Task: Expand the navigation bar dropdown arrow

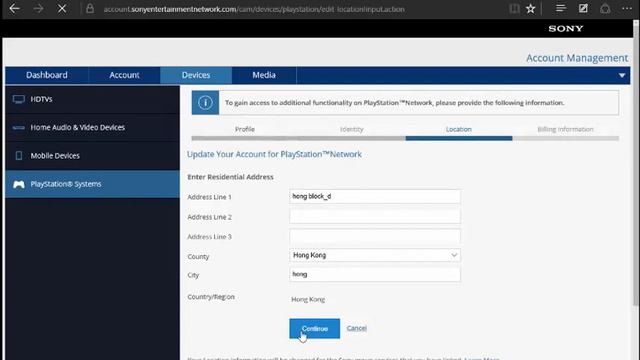Action: tap(622, 76)
